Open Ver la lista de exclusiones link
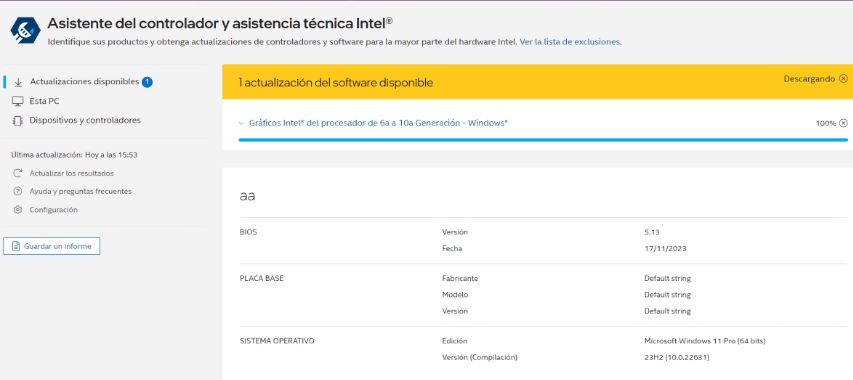Viewport: 853px width, 380px height. click(x=571, y=42)
